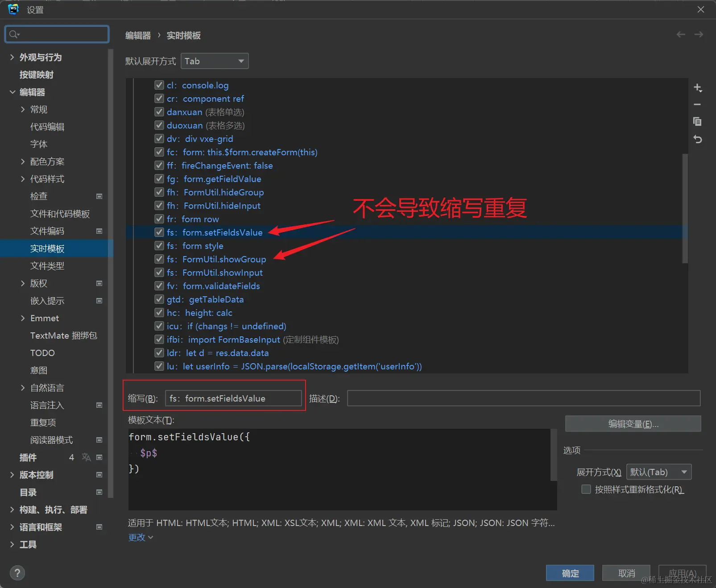This screenshot has width=716, height=588.
Task: Click the template text area scrollbar
Action: [x=554, y=455]
